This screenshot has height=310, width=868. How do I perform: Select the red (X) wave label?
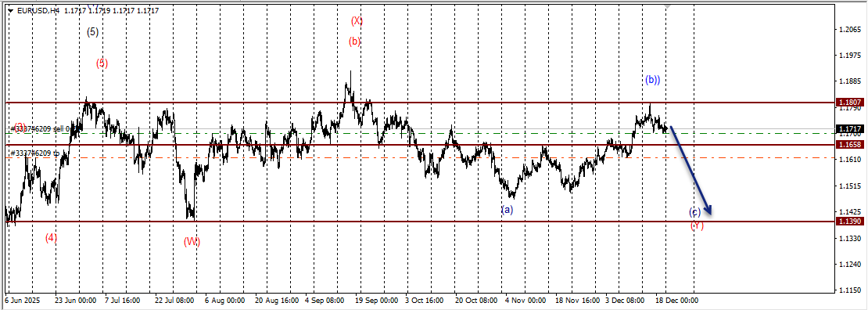[x=357, y=21]
